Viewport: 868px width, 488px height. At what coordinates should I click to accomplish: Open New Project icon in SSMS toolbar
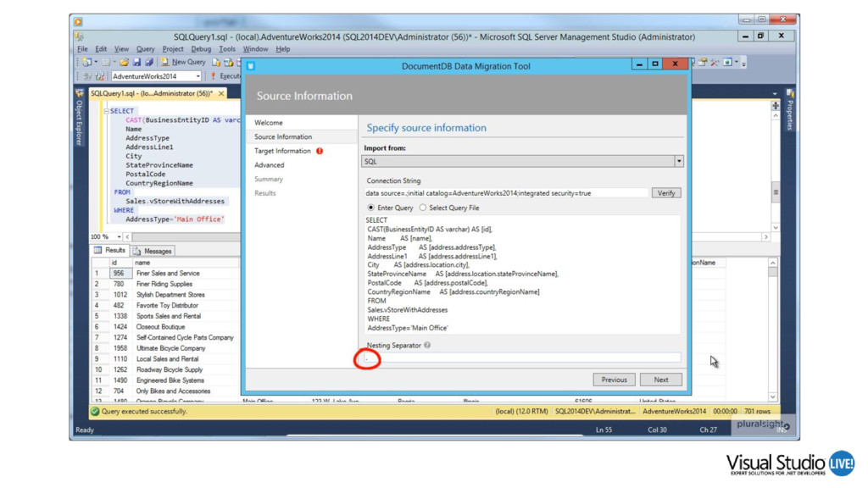pos(87,63)
